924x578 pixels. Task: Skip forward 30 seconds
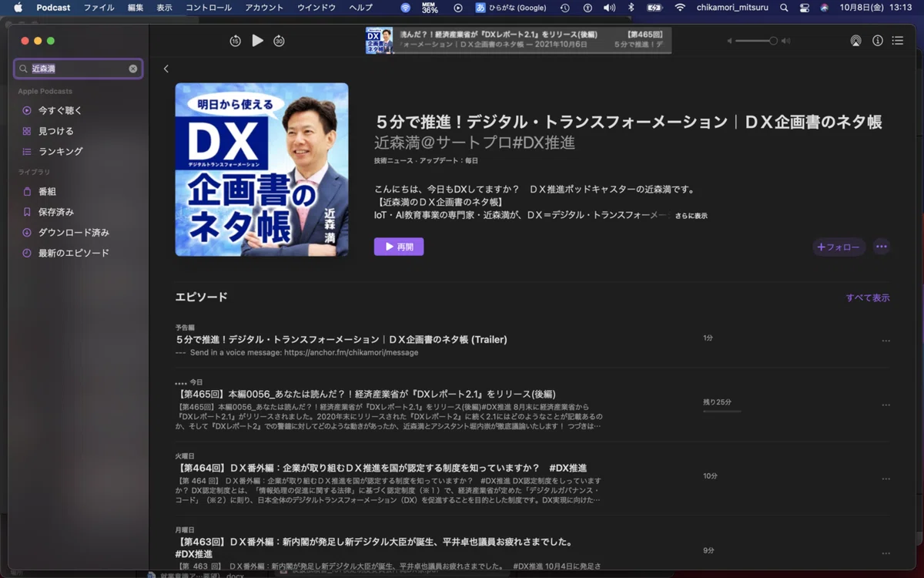point(279,41)
